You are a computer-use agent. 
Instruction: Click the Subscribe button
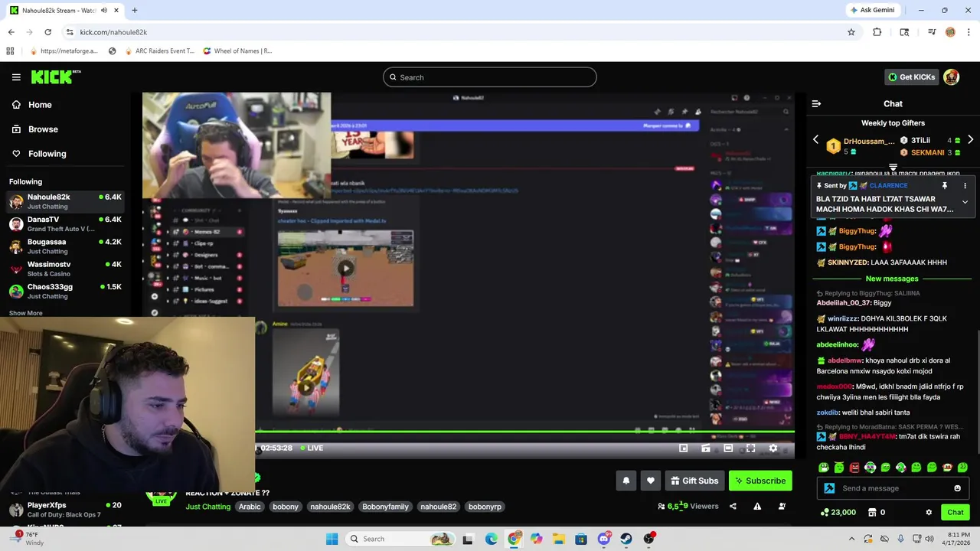coord(760,481)
